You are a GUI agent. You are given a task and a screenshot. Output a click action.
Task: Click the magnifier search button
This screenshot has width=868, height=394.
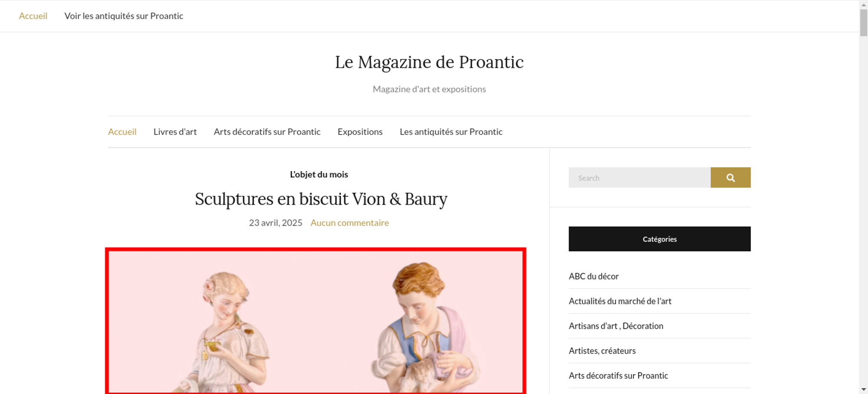pos(730,177)
